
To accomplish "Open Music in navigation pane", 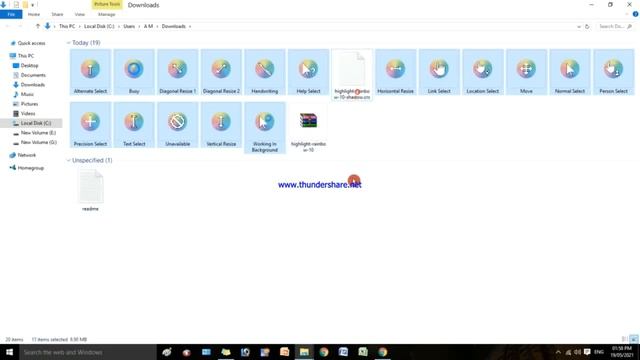I will [27, 94].
